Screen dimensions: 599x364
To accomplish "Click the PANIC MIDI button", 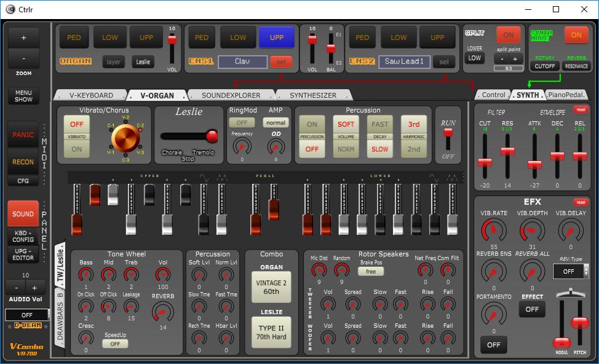I will 23,135.
